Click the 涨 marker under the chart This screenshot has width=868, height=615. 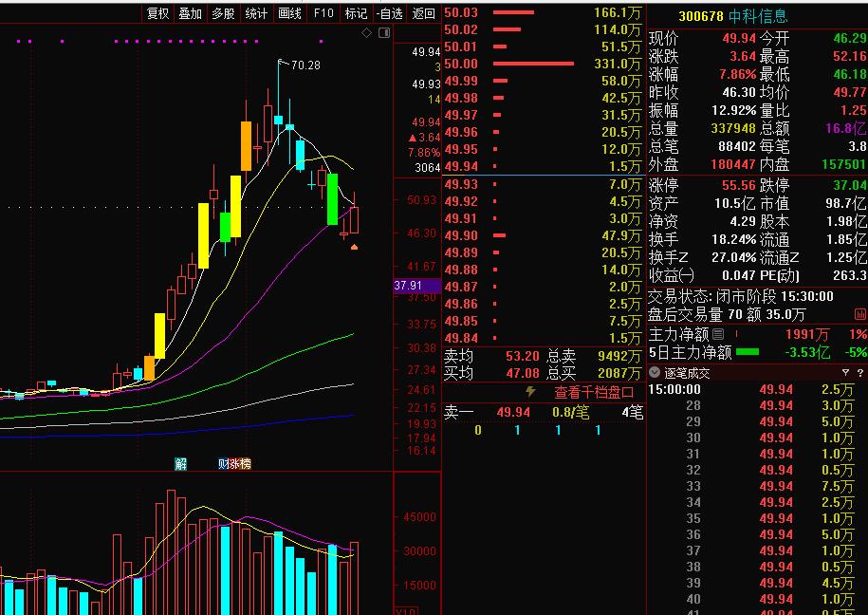click(234, 464)
